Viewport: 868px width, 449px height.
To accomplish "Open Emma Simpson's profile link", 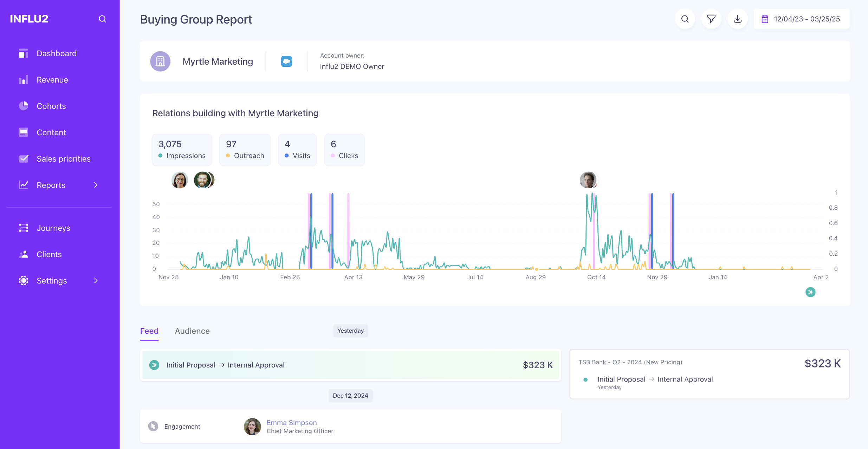I will [291, 422].
